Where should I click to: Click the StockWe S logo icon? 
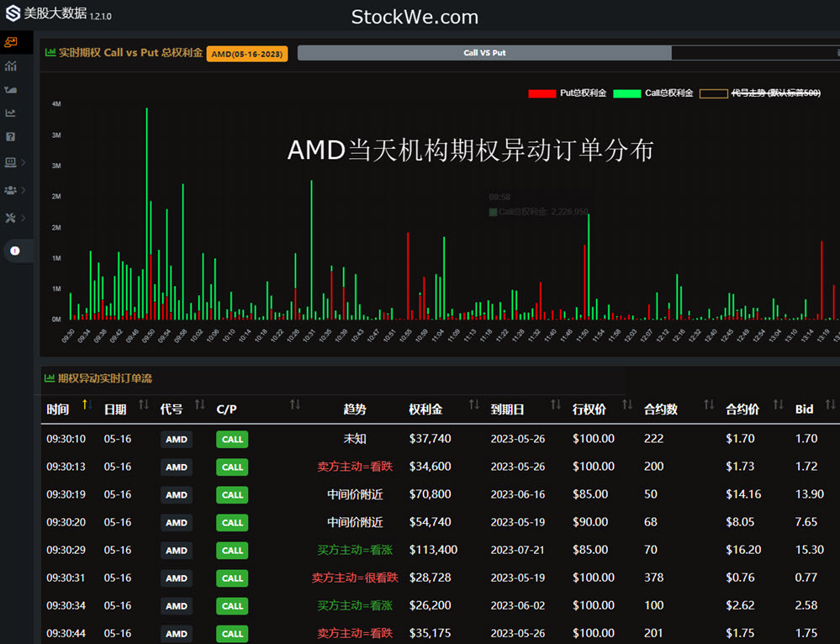[x=13, y=13]
